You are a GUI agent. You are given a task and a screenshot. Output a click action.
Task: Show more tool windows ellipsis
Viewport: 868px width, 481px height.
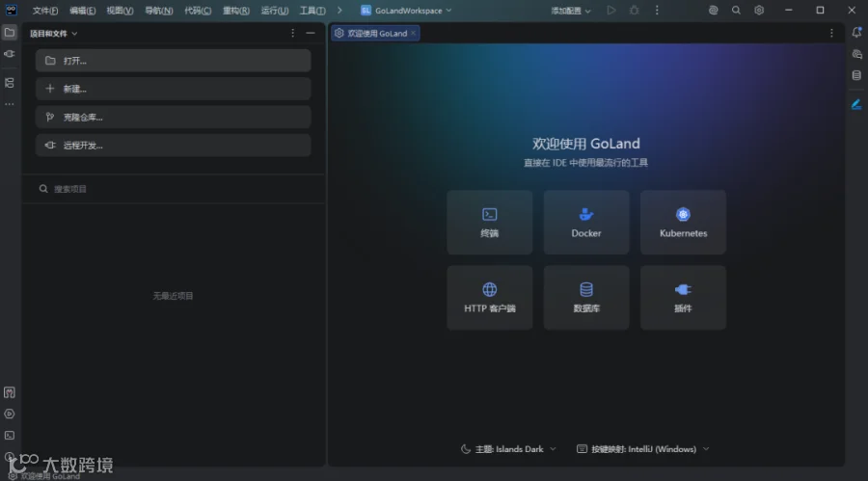pyautogui.click(x=10, y=104)
